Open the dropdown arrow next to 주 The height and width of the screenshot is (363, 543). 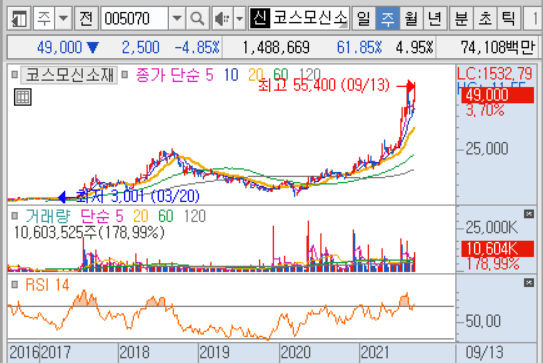[63, 18]
